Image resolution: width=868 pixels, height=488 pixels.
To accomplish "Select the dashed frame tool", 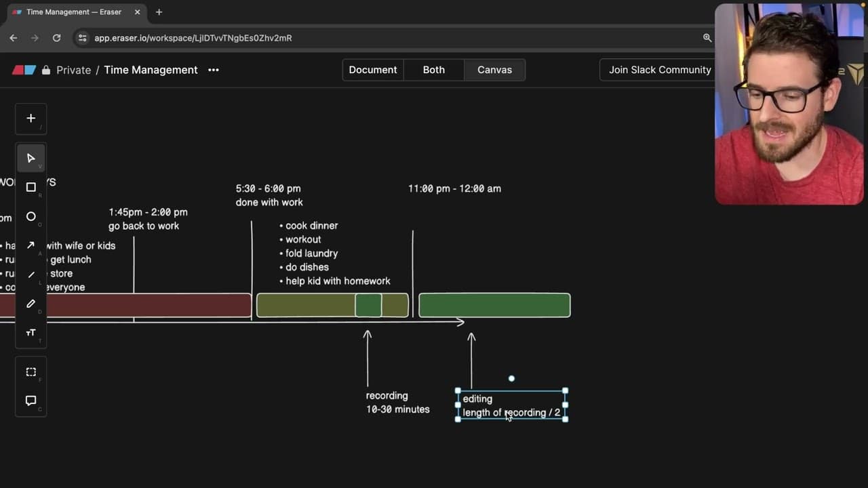I will click(x=31, y=371).
